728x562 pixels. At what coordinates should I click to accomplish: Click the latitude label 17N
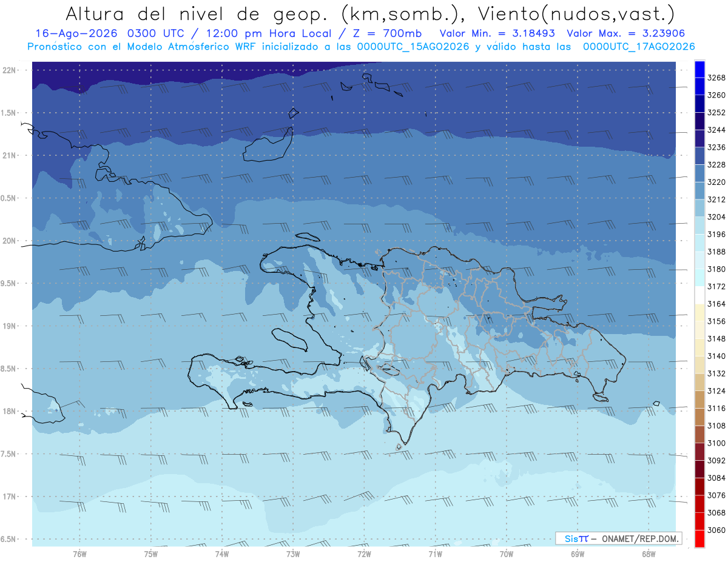(x=8, y=497)
